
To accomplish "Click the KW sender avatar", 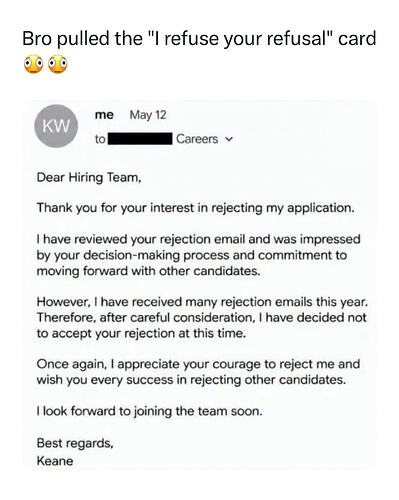I will click(56, 126).
